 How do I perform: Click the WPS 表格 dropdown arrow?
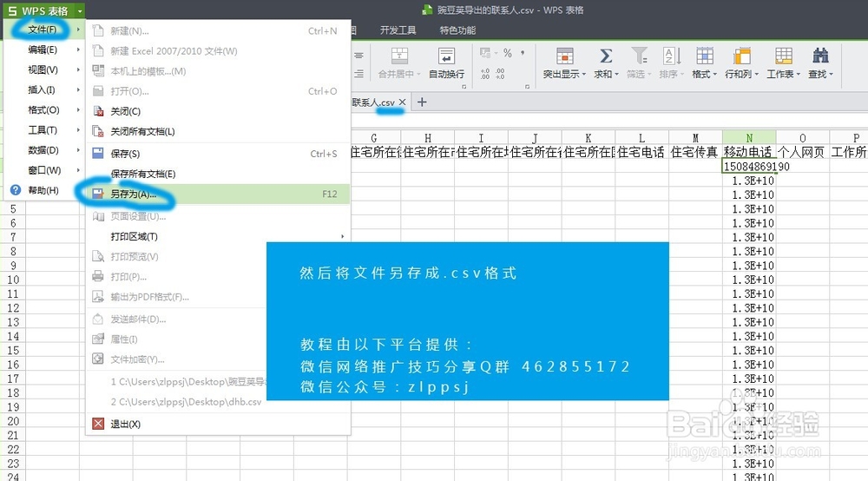tap(80, 10)
